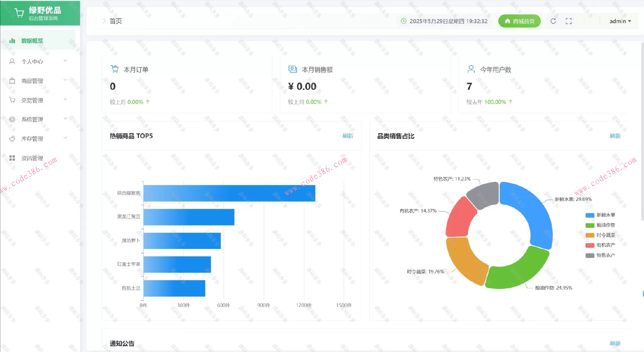
Task: Click the 陕西猕猴桃 bar in chart
Action: [229, 193]
